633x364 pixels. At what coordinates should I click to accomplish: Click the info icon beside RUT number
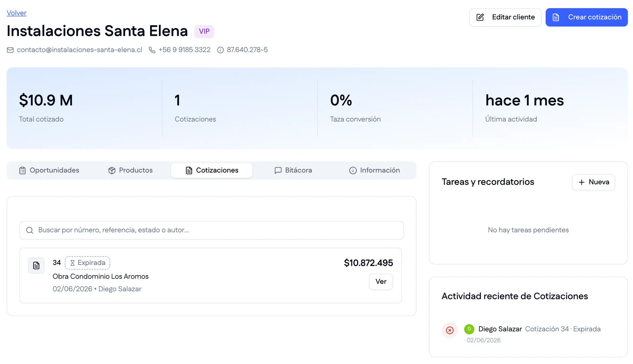(220, 50)
